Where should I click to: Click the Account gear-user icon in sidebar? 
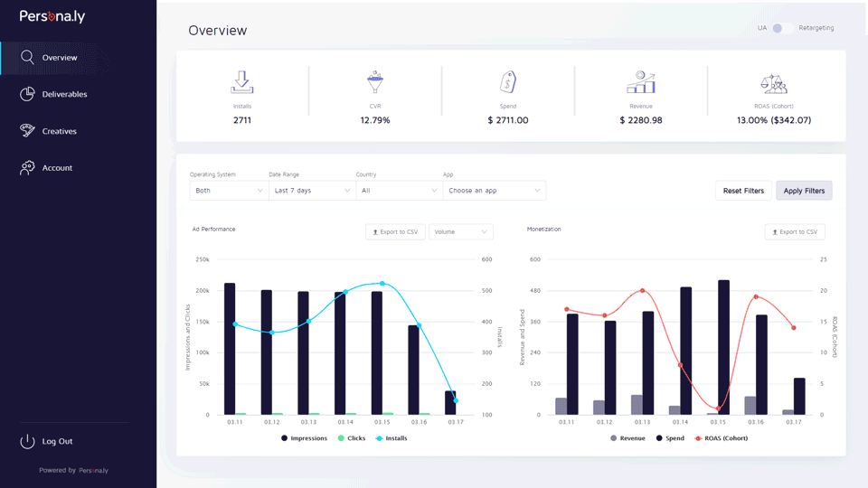click(27, 168)
